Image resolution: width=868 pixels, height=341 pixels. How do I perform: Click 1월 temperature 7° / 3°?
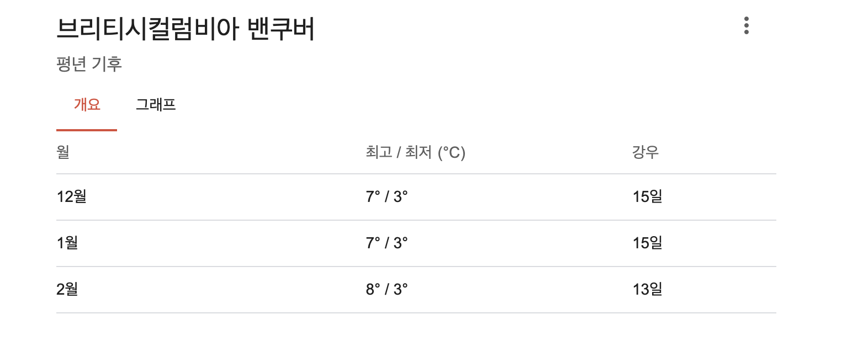(x=387, y=243)
